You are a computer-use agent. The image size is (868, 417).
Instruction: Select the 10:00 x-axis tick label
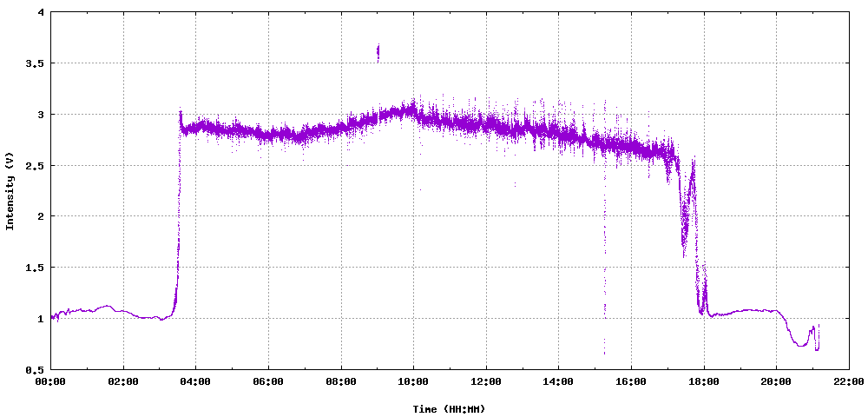tap(413, 381)
